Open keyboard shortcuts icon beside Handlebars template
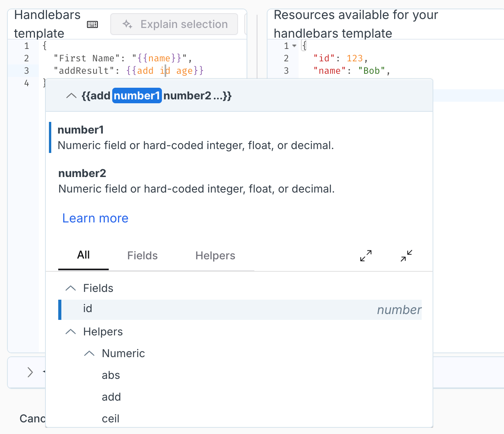The image size is (504, 434). pos(92,24)
